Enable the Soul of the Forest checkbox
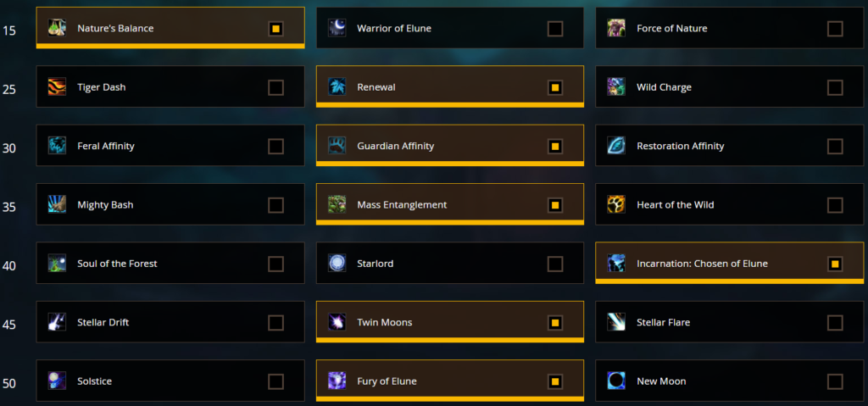 pos(275,264)
